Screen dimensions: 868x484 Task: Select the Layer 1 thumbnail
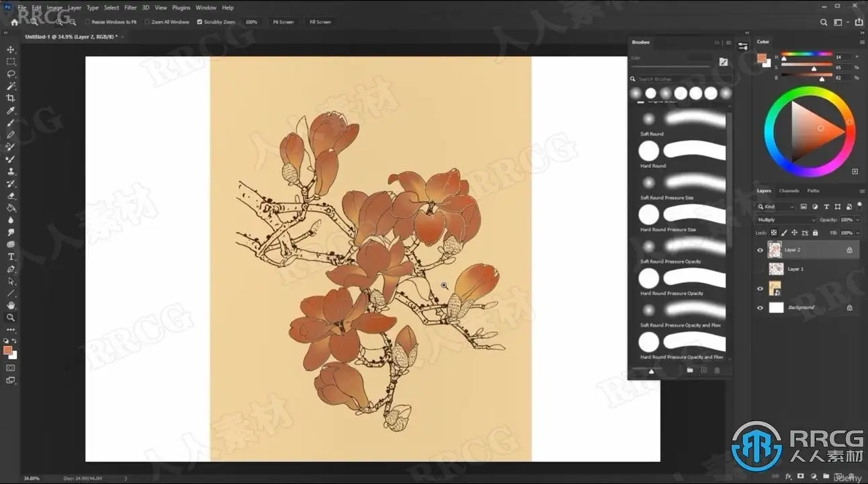[776, 269]
